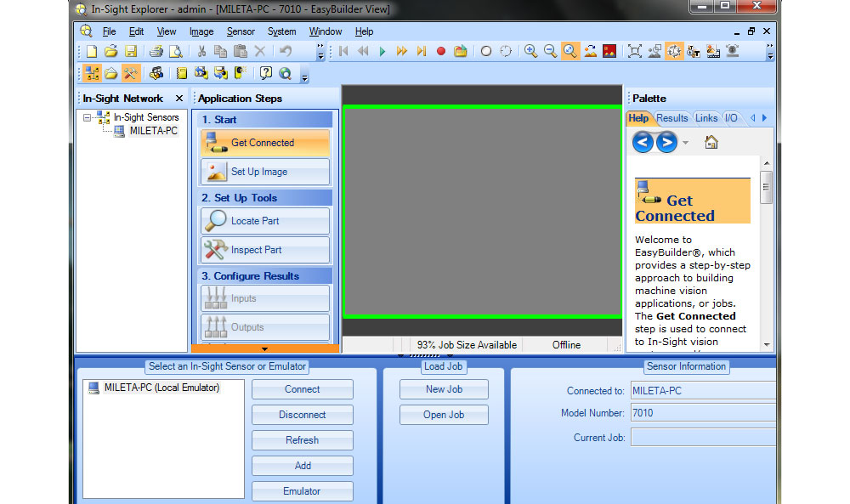Image resolution: width=850 pixels, height=504 pixels.
Task: Open the Image menu
Action: (x=201, y=31)
